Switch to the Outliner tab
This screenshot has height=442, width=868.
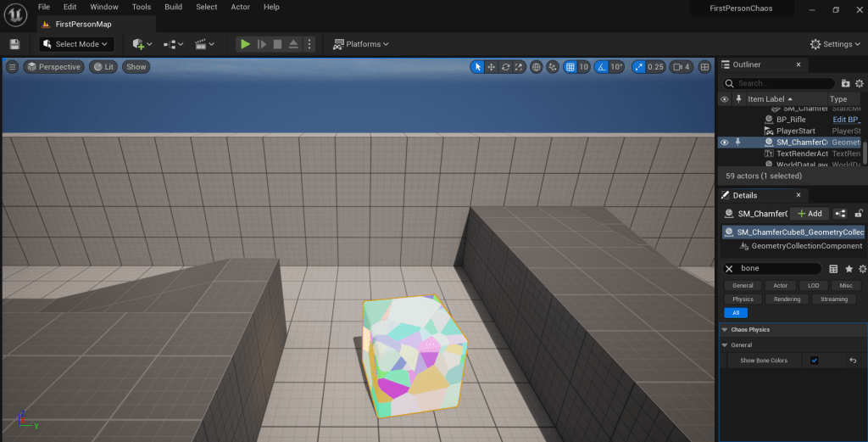point(747,64)
